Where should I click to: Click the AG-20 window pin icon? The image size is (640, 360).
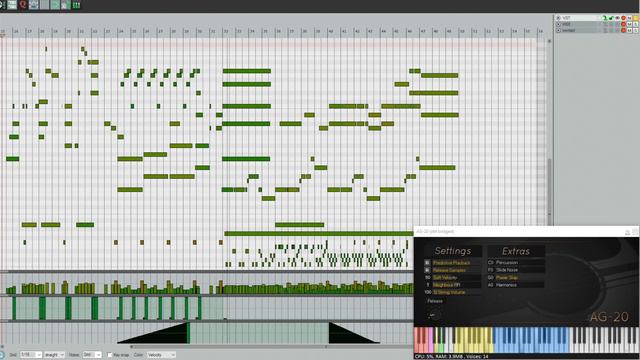tap(627, 232)
